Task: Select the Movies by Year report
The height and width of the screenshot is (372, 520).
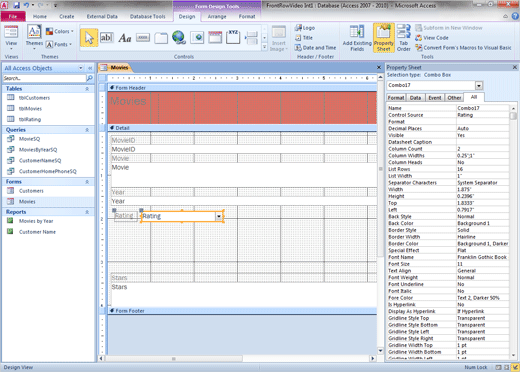Action: [36, 221]
